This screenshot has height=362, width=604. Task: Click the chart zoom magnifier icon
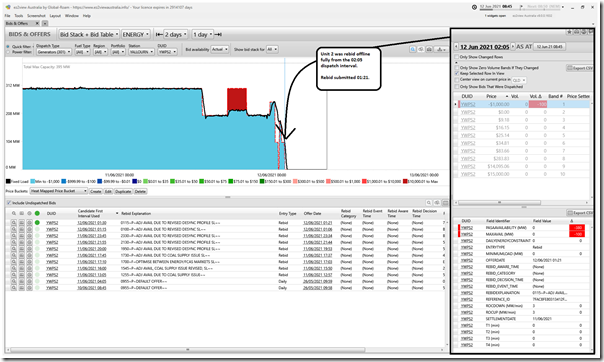click(x=413, y=49)
